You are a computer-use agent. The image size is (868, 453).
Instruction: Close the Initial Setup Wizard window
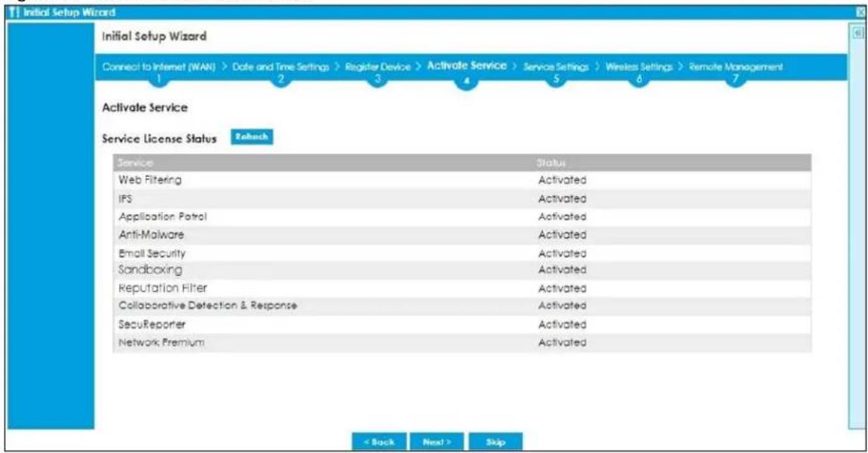point(860,11)
